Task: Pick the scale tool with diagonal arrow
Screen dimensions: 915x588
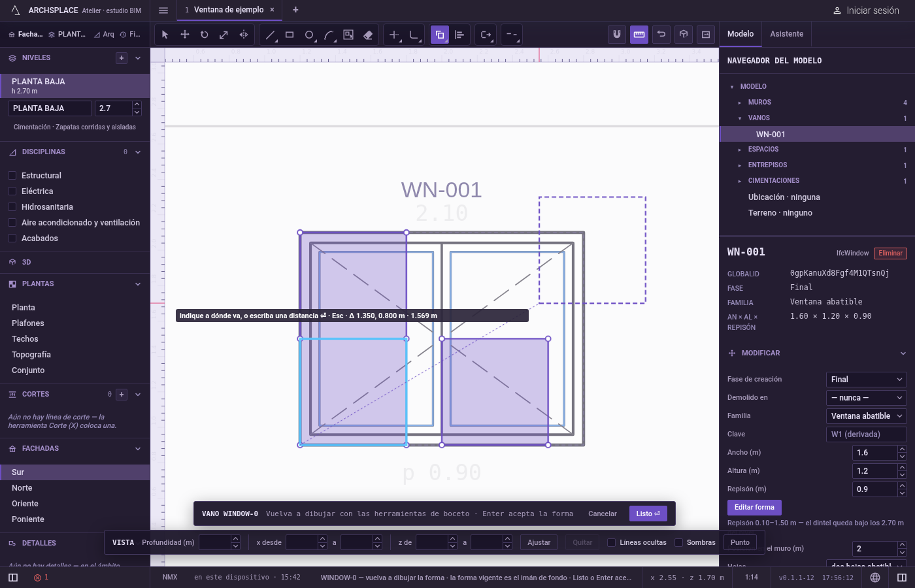Action: click(224, 35)
